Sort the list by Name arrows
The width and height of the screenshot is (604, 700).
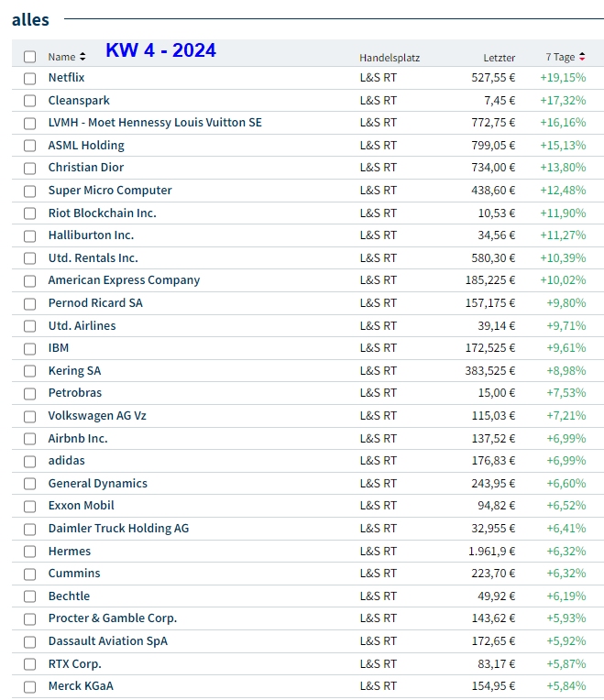pyautogui.click(x=82, y=58)
